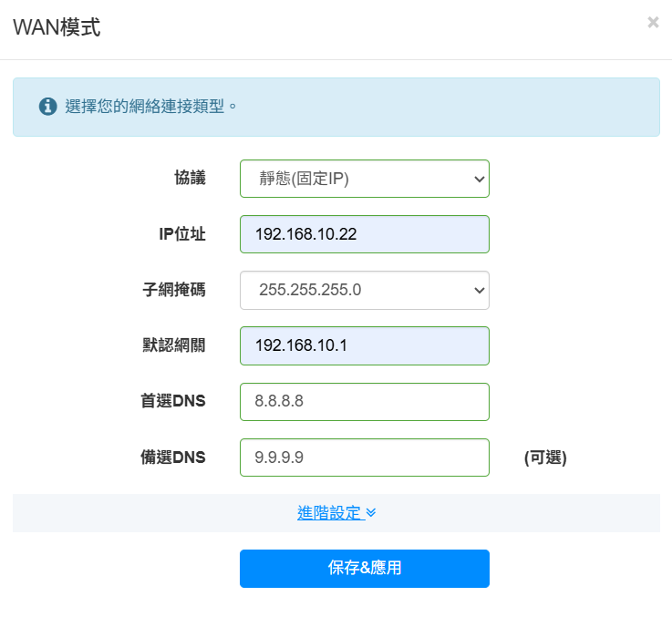
Task: Click the 首選DNS label
Action: 173,401
